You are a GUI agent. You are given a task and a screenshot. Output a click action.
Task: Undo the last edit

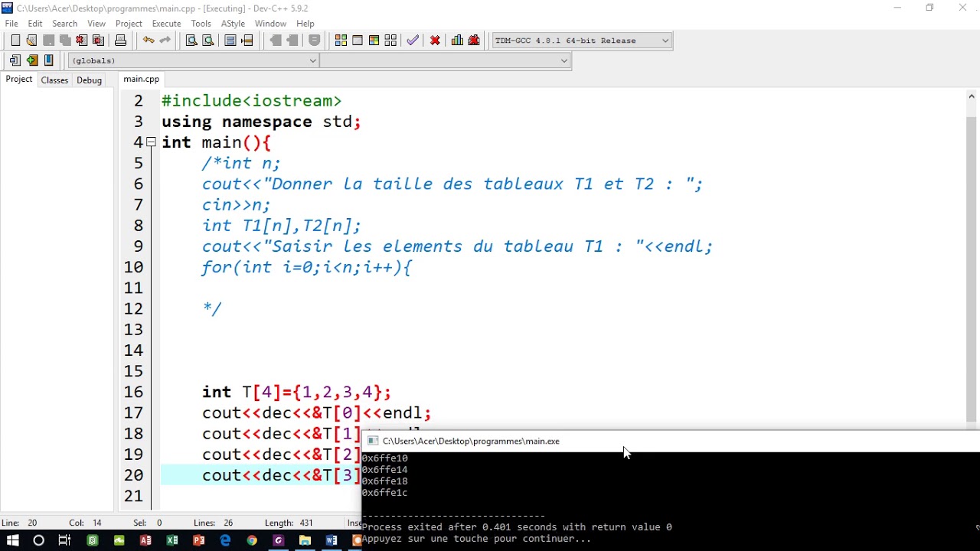[148, 41]
